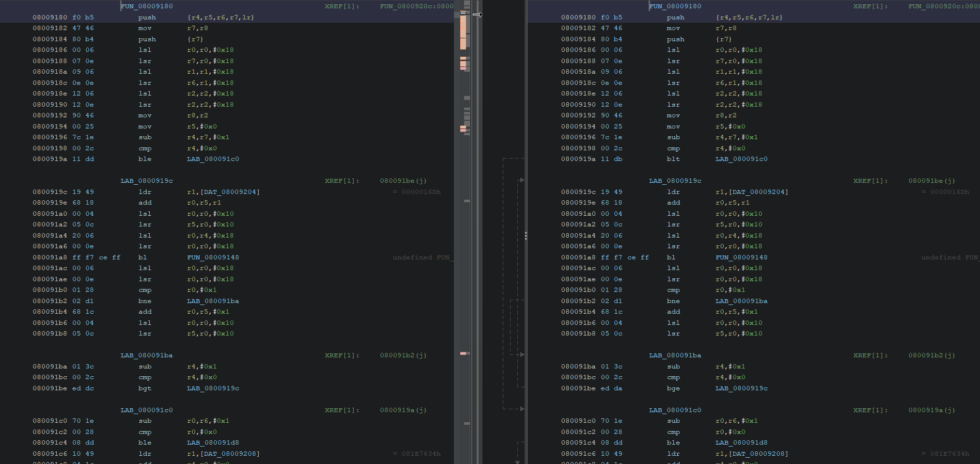The image size is (980, 464).
Task: Click address 080091c4 in right listing
Action: [x=578, y=443]
